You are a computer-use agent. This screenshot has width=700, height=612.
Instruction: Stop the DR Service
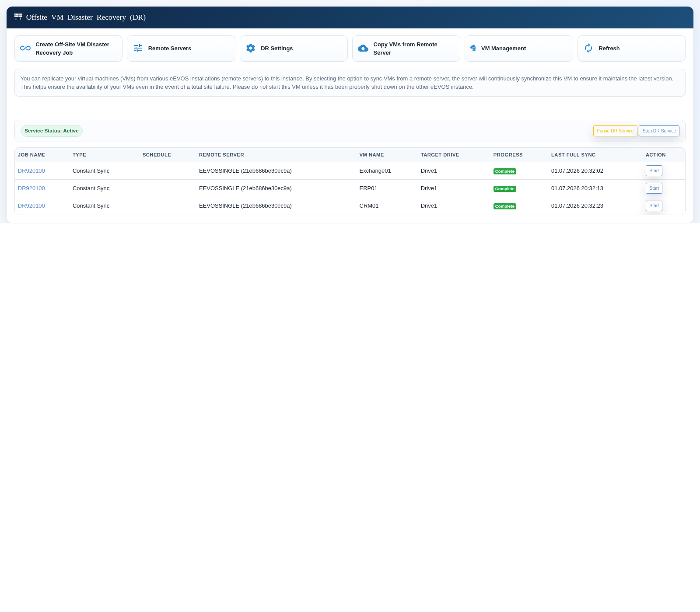point(659,131)
